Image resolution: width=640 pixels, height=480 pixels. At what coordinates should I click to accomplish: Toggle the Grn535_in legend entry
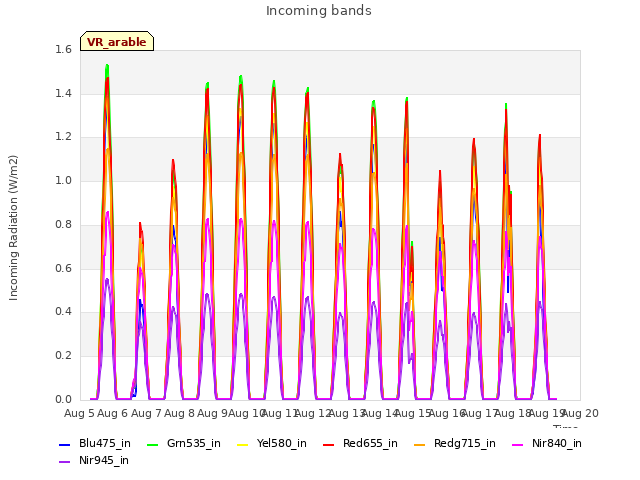click(184, 444)
